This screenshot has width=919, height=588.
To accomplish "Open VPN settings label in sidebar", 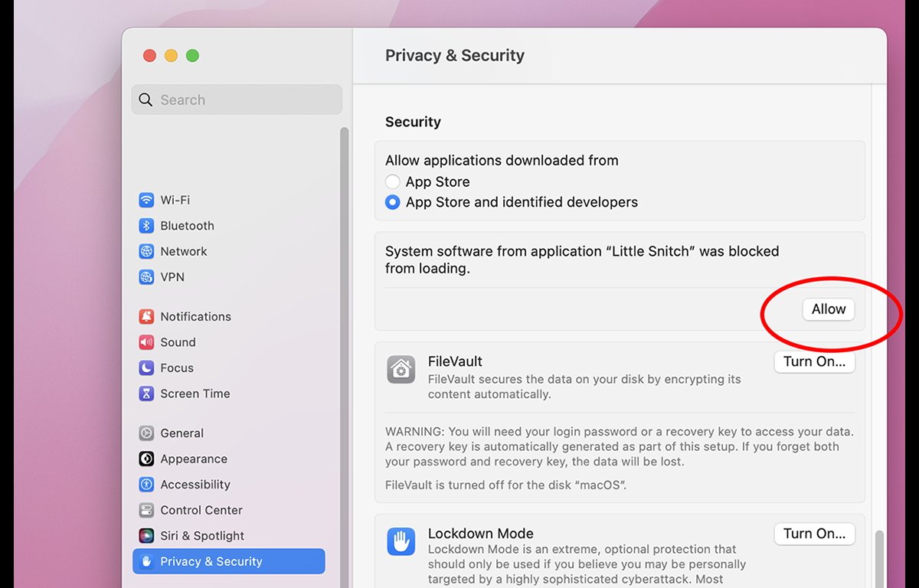I will pyautogui.click(x=172, y=277).
